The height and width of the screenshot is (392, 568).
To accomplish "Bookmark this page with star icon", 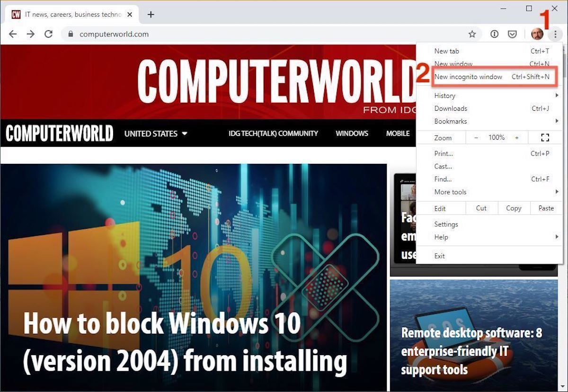I will click(472, 34).
